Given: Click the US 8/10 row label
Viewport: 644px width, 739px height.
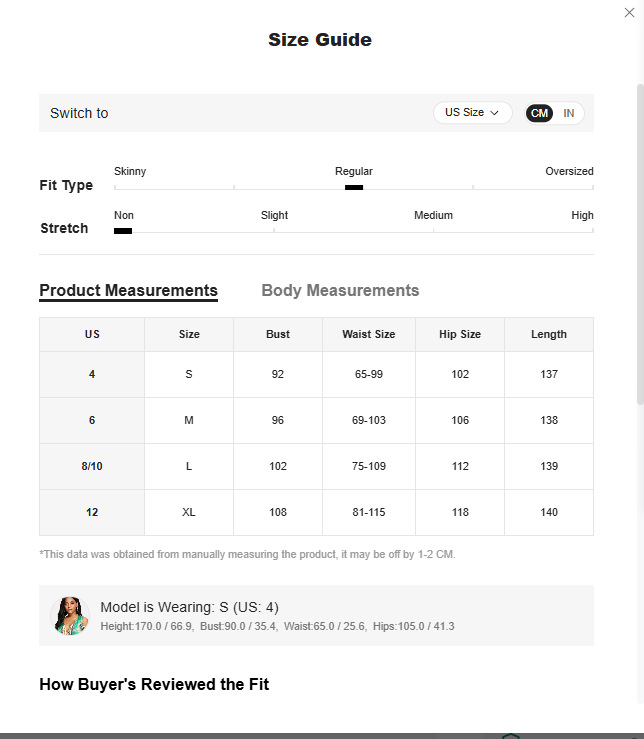Looking at the screenshot, I should [x=92, y=466].
